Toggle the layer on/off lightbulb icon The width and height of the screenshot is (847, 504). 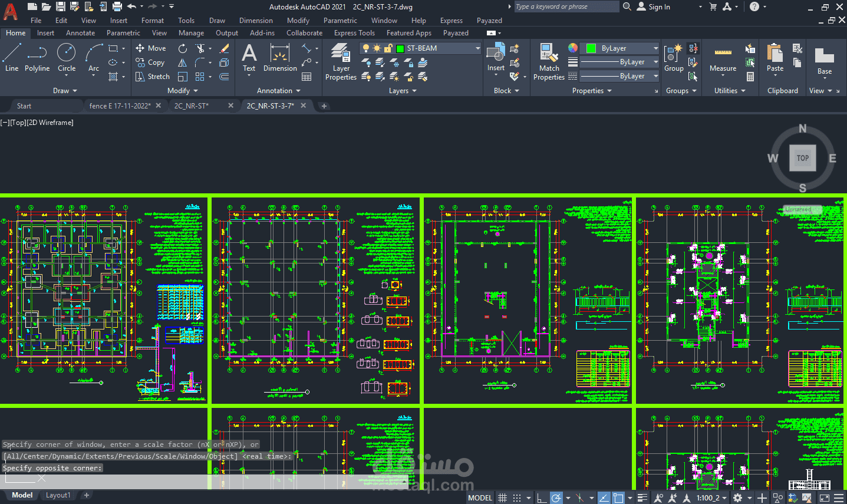tap(366, 48)
